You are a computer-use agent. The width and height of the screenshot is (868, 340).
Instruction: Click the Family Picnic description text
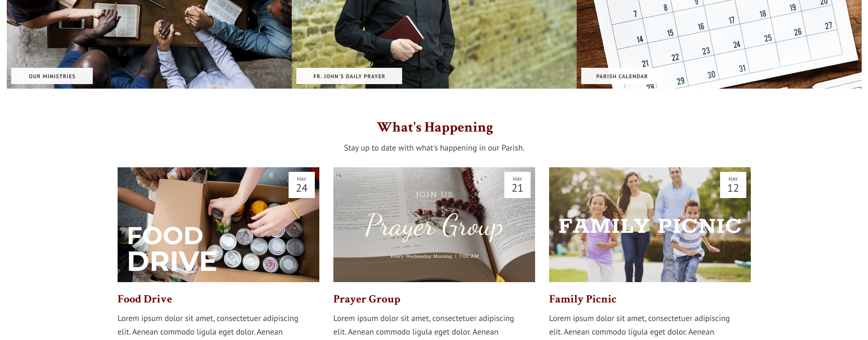640,325
